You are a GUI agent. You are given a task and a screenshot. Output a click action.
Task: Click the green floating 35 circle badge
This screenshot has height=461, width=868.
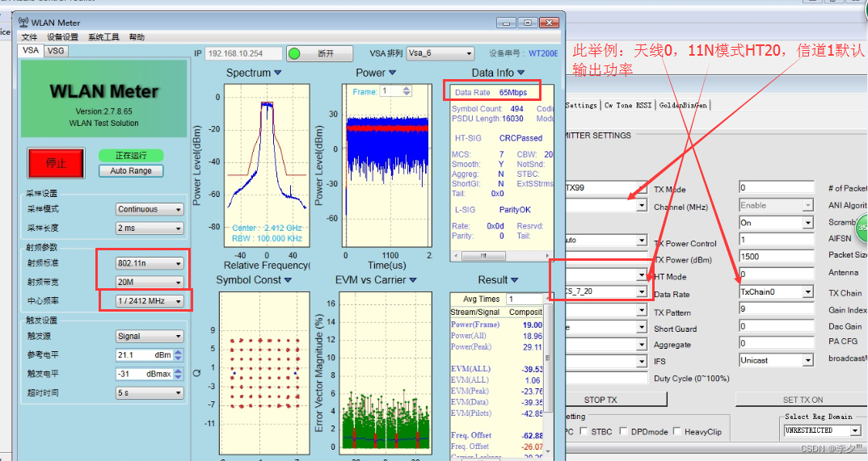862,228
